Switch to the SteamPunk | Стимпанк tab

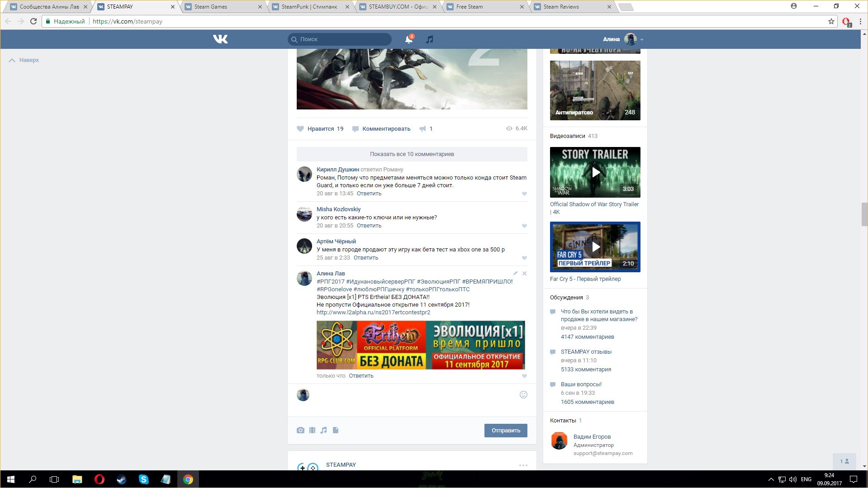[309, 7]
